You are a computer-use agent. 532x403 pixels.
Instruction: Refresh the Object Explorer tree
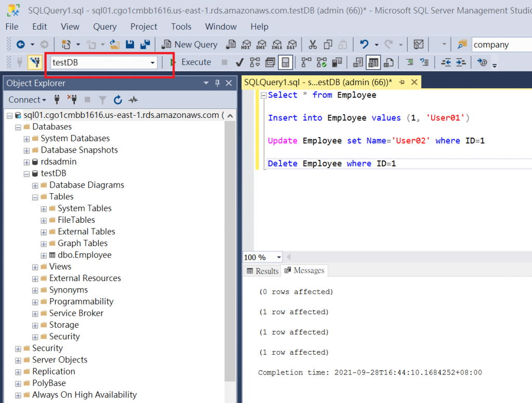click(118, 100)
